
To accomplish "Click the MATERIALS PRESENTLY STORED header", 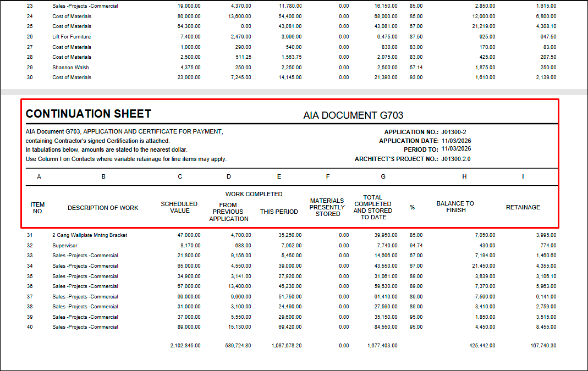I will click(327, 207).
